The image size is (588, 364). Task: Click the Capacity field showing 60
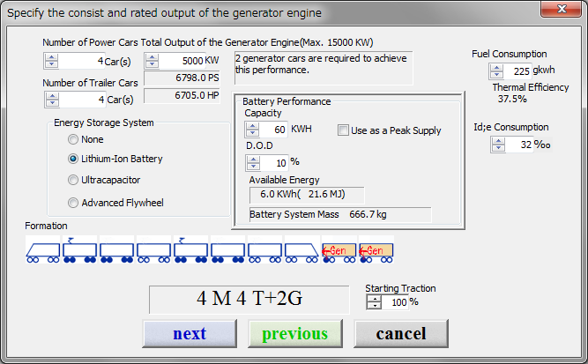pos(273,130)
